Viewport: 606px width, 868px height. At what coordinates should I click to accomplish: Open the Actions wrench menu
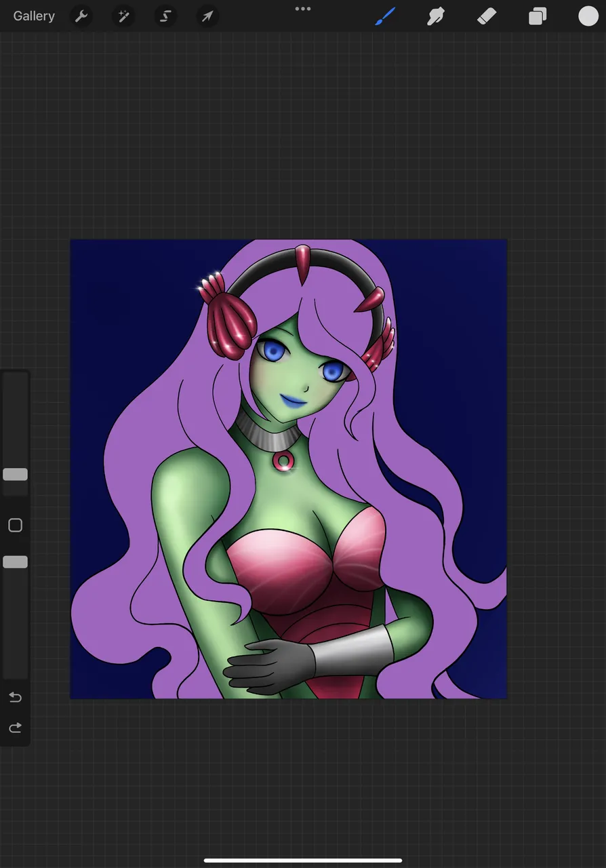[x=81, y=16]
